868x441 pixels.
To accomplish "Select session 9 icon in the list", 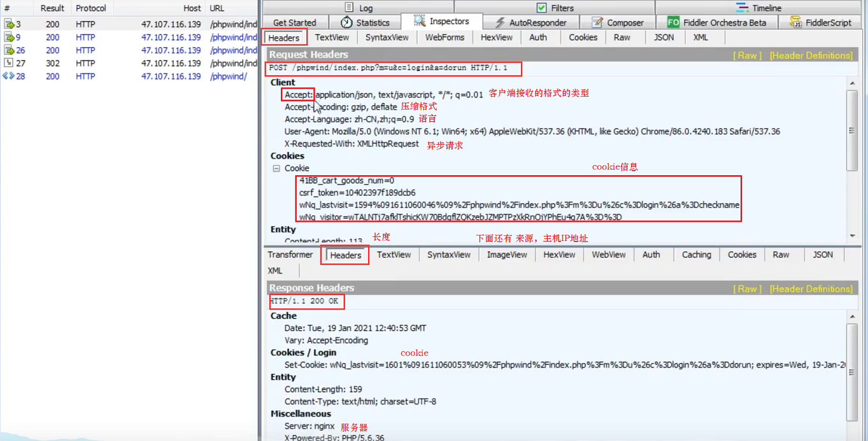I will click(8, 37).
